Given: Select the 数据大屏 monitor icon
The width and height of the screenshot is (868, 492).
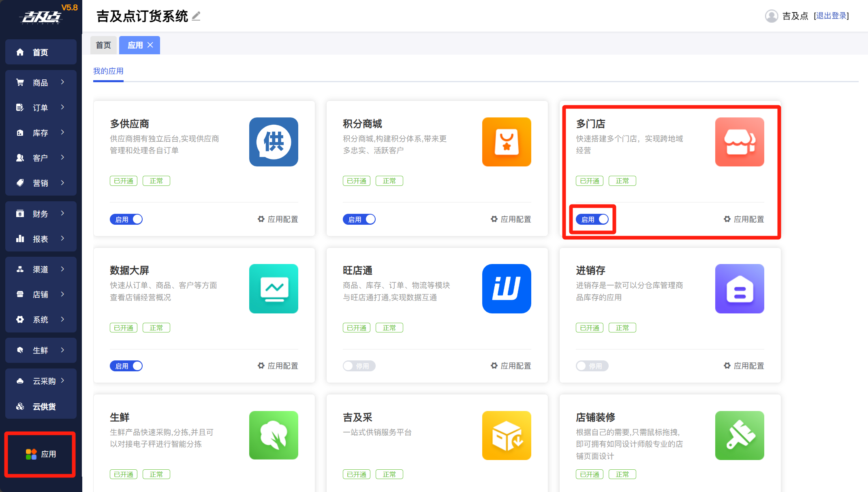Looking at the screenshot, I should tap(274, 289).
